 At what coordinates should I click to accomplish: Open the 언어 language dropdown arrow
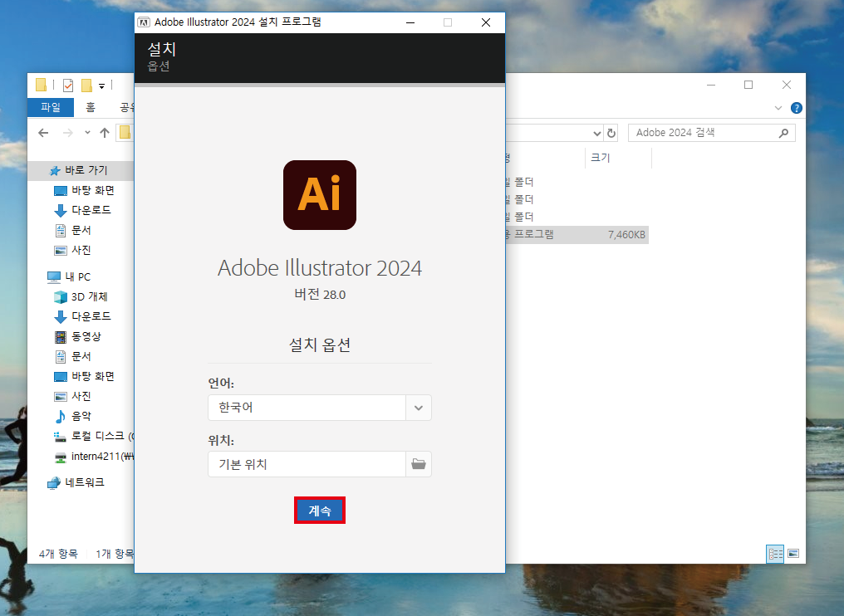pyautogui.click(x=418, y=408)
